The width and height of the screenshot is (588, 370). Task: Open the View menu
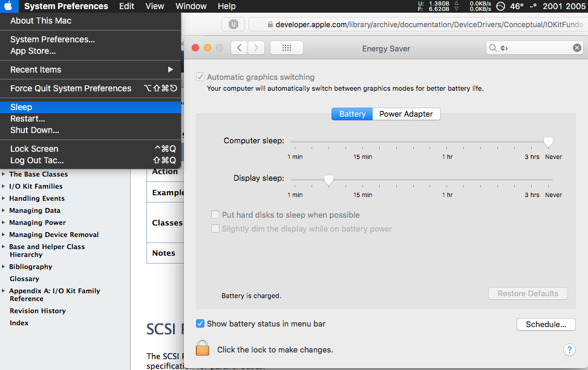point(154,6)
